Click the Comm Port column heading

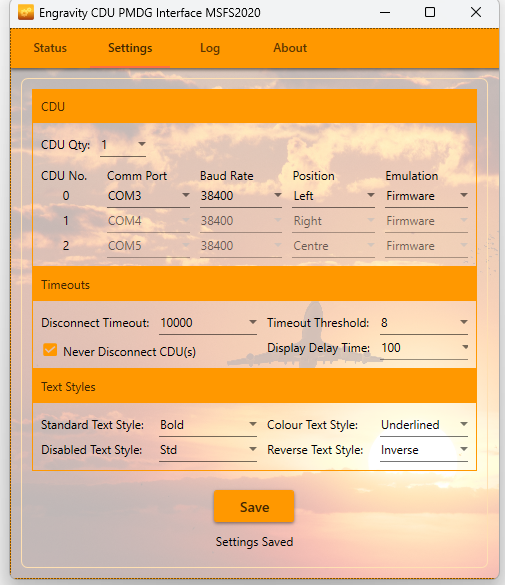(x=137, y=176)
